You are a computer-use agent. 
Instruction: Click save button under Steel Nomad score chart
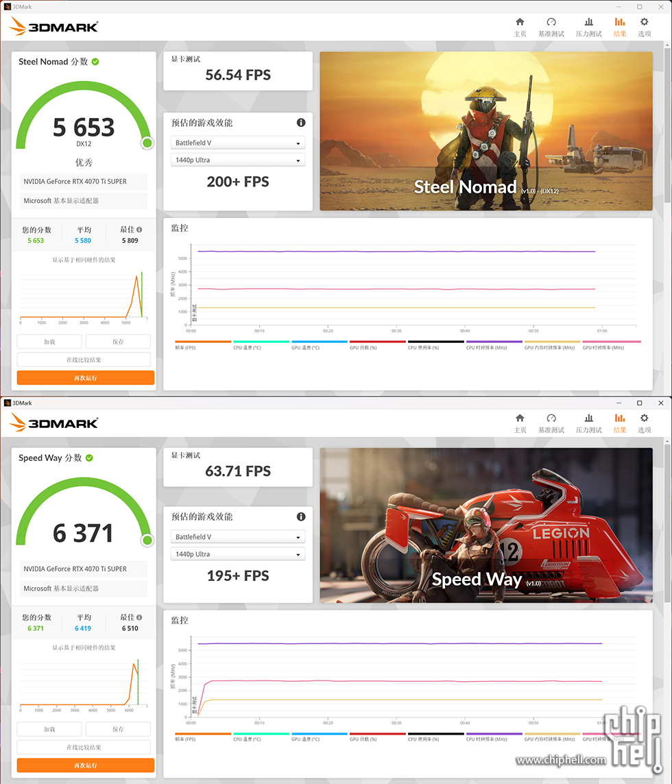click(118, 342)
